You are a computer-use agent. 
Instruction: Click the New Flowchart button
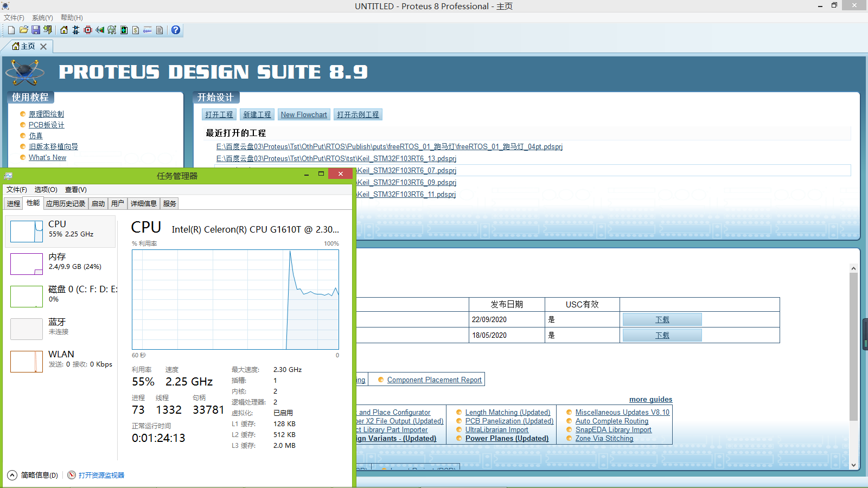(x=304, y=114)
